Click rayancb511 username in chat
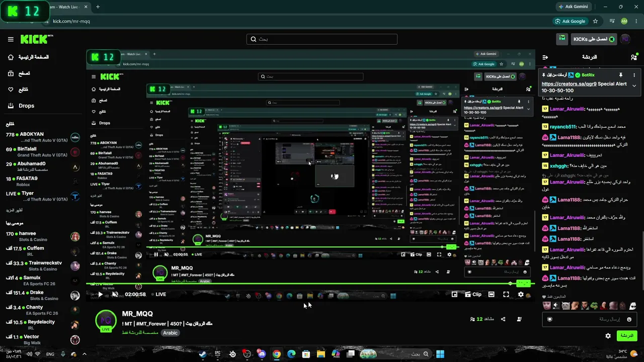The height and width of the screenshot is (362, 644). [563, 127]
